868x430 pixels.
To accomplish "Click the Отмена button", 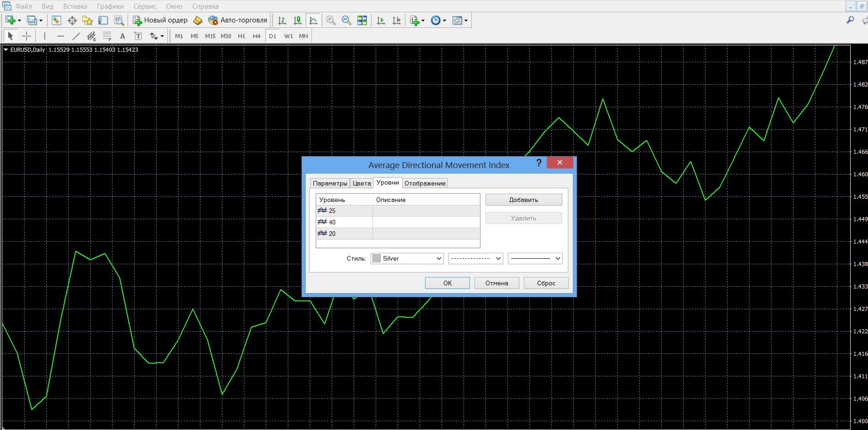I will [x=496, y=283].
